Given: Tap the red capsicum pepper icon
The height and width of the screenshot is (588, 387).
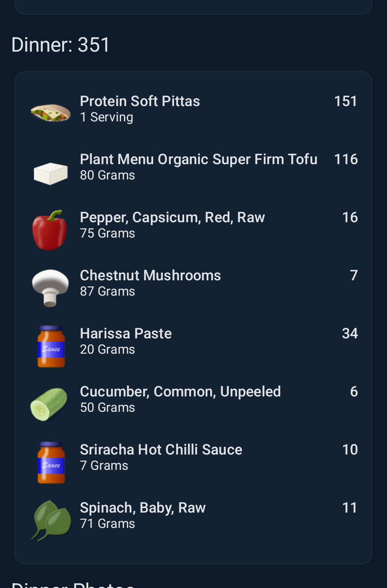Looking at the screenshot, I should (x=50, y=230).
